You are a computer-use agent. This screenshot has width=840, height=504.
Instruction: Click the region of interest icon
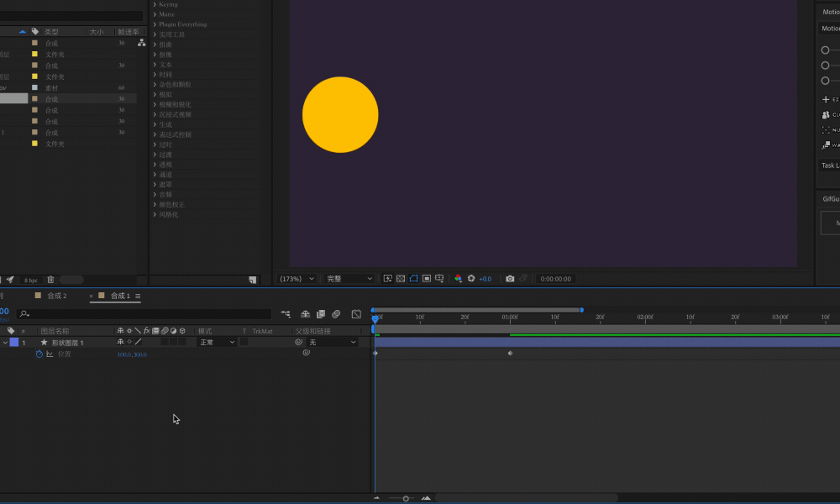coord(427,279)
